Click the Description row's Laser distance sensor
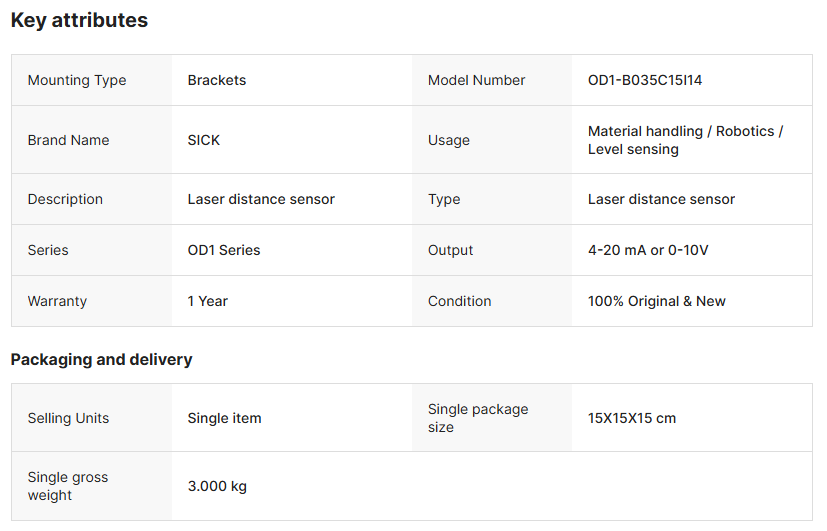 [261, 199]
